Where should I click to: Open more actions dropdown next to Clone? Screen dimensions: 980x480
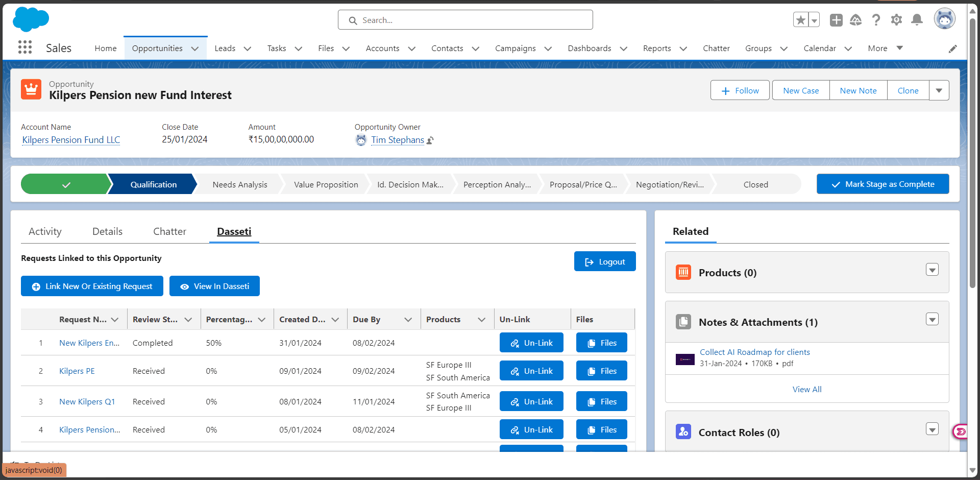(x=939, y=90)
